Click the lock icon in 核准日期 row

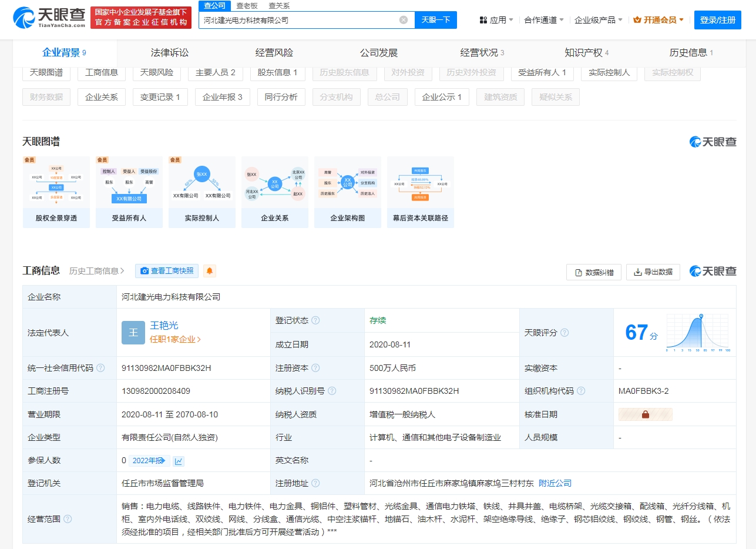(x=646, y=414)
